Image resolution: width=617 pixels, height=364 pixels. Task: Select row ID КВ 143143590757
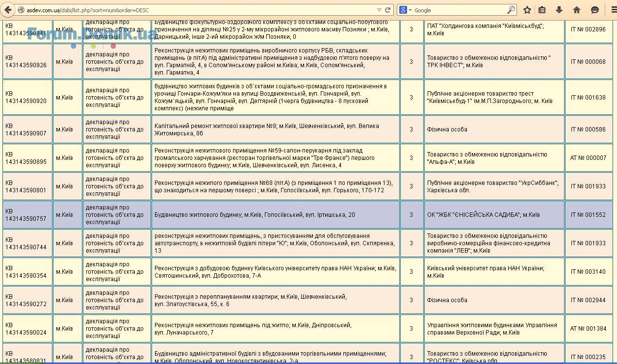tap(27, 215)
